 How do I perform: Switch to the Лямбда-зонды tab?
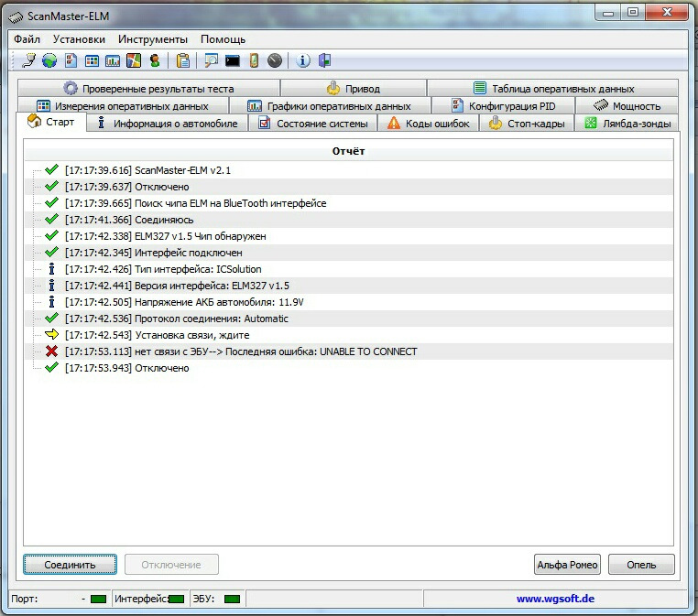coord(628,124)
